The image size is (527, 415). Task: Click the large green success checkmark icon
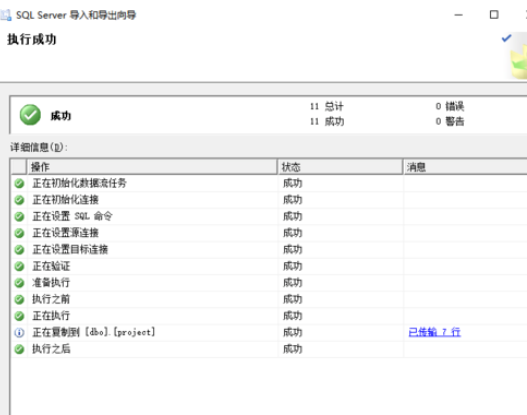[x=30, y=115]
